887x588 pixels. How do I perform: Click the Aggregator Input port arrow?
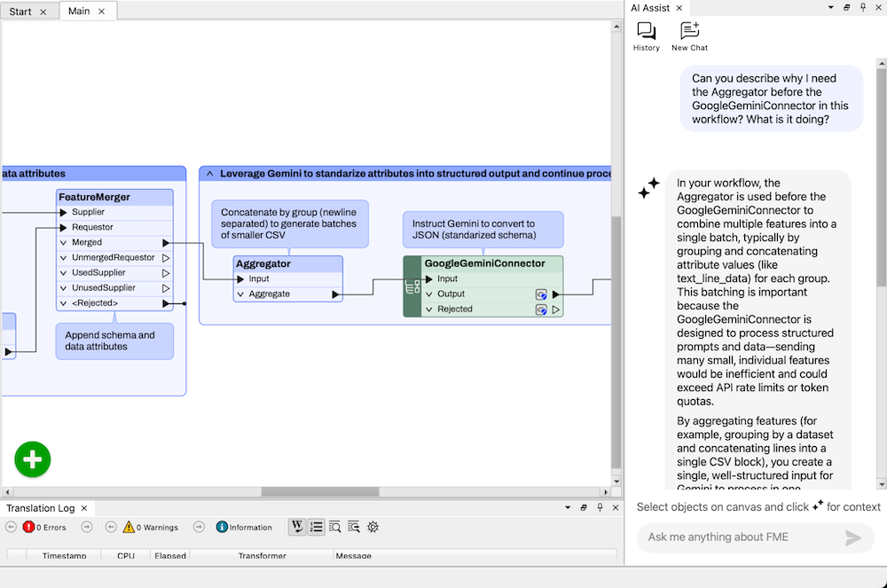click(x=240, y=279)
